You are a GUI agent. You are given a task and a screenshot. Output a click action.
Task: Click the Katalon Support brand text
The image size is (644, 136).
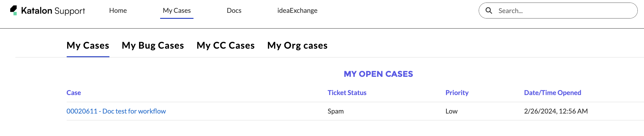point(53,11)
